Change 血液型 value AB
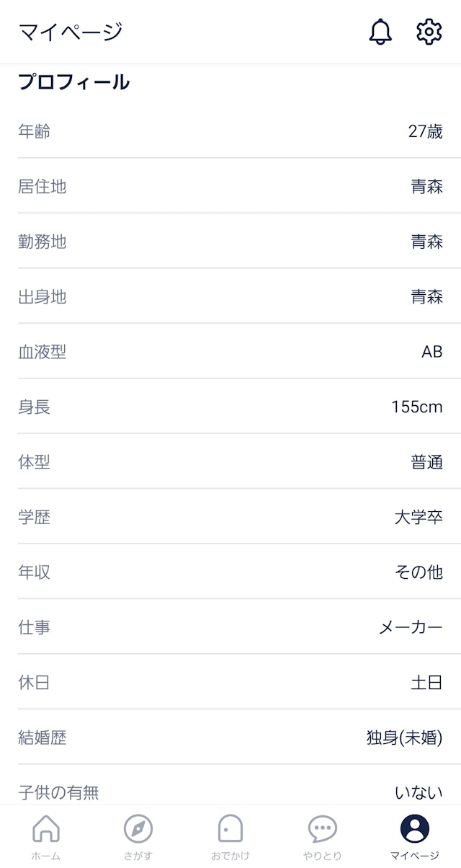Viewport: 461px width, 868px height. 431,352
